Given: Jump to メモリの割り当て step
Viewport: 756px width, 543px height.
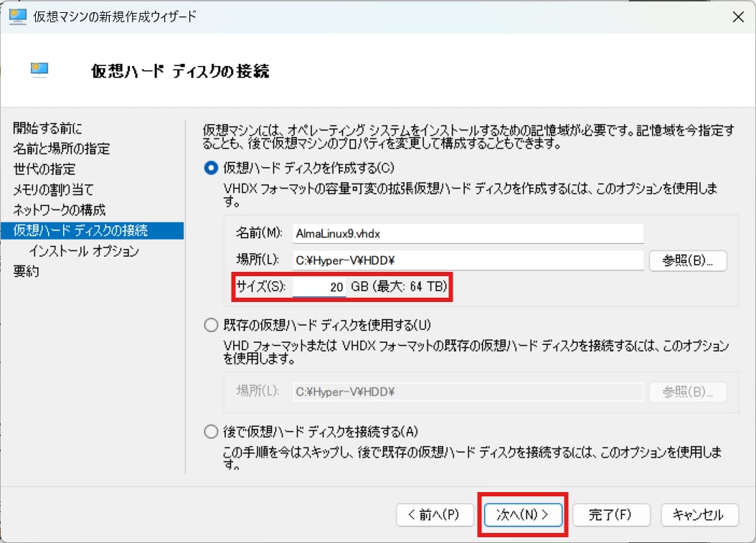Looking at the screenshot, I should pos(53,189).
